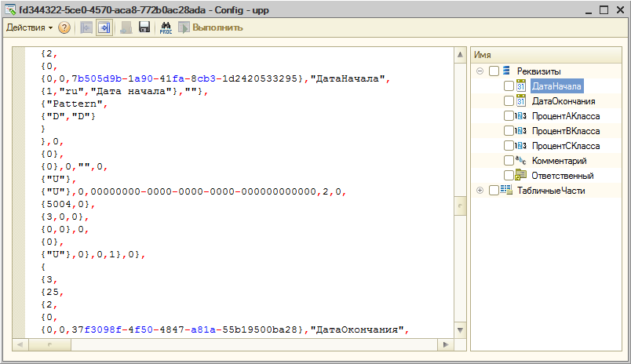The image size is (631, 364).
Task: Click the line {3,0,0},
Action: [x=65, y=217]
